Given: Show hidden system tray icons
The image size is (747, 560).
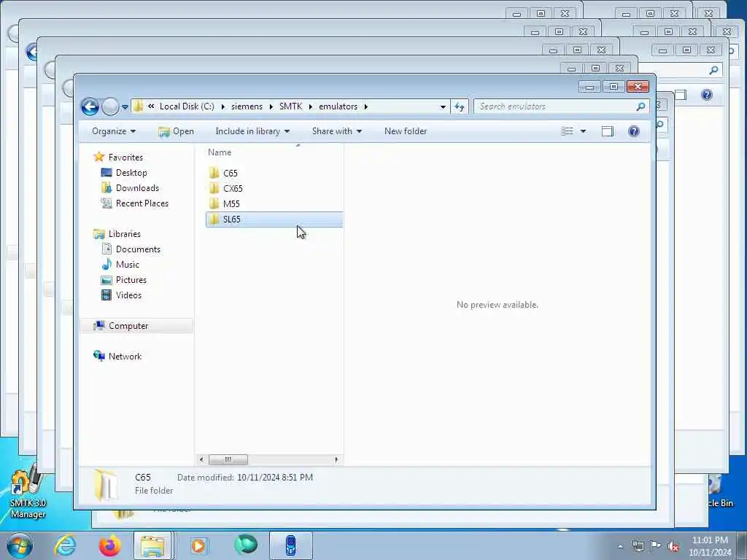Looking at the screenshot, I should pyautogui.click(x=620, y=547).
